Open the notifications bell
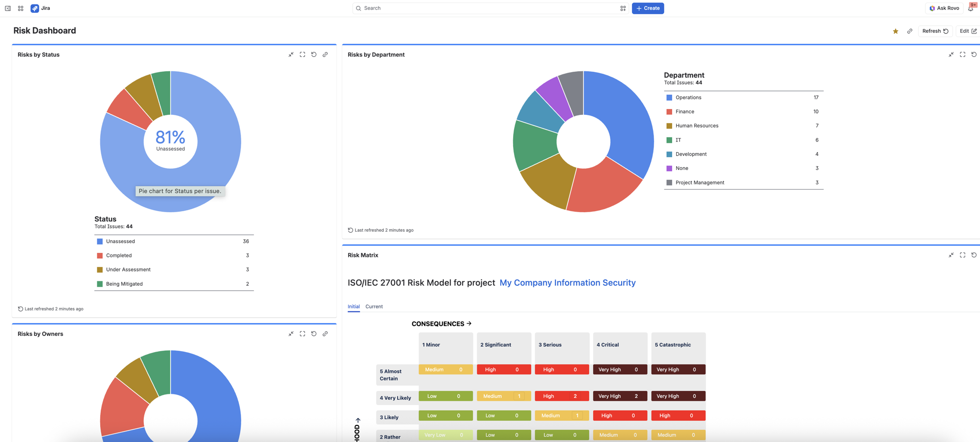 coord(971,8)
